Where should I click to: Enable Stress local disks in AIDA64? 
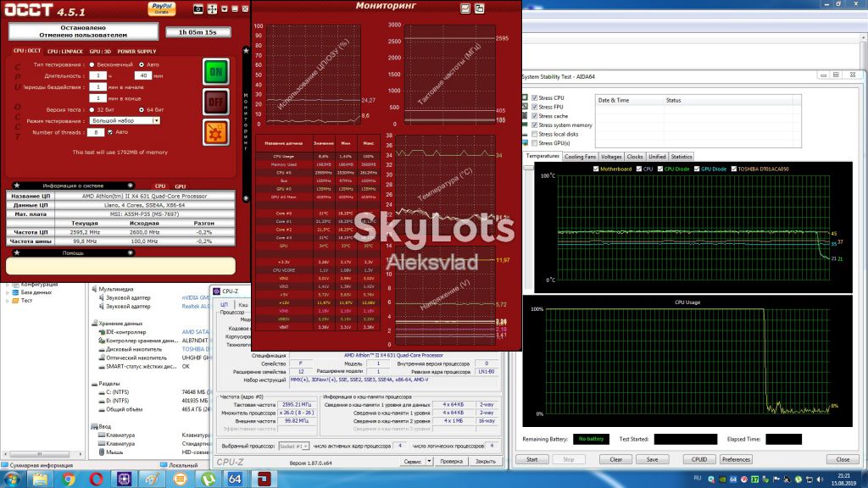click(534, 134)
